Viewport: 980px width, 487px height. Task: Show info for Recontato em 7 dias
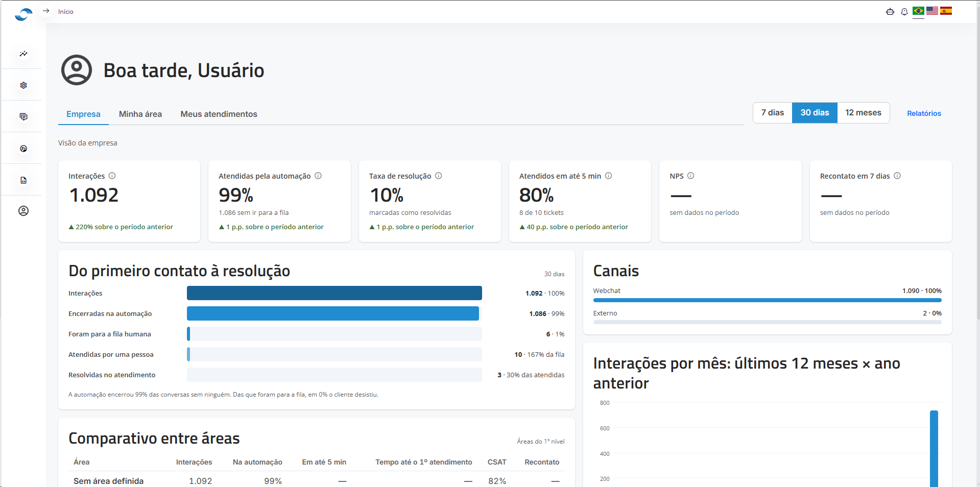coord(897,176)
